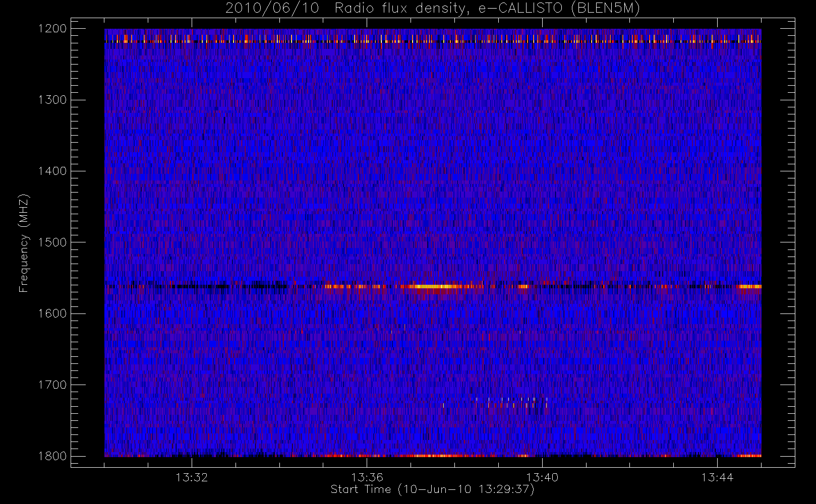Viewport: 816px width, 504px height.
Task: Click the 13:40 time tick label
Action: click(542, 477)
